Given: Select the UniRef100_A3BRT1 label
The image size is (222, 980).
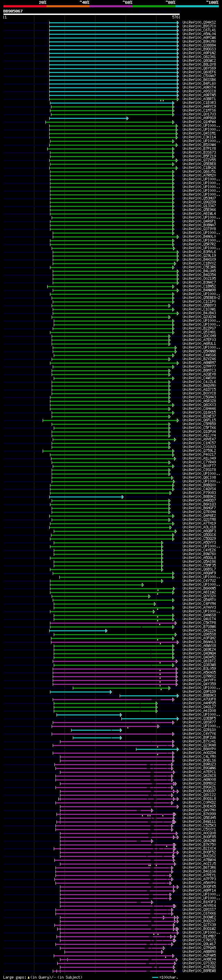Looking at the screenshot, I should [x=199, y=99].
